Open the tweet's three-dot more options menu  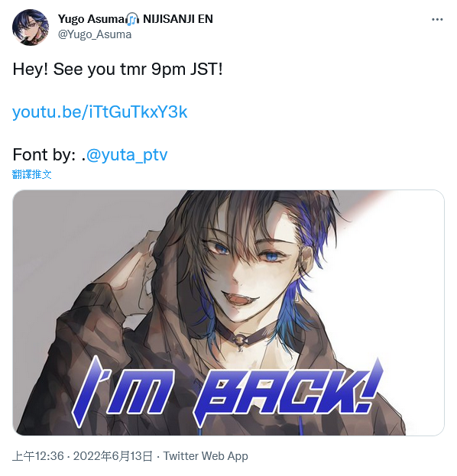click(437, 19)
